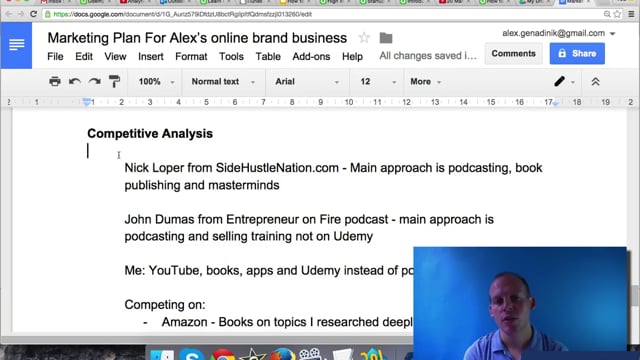This screenshot has width=640, height=360.
Task: Go back in browser history
Action: point(8,14)
